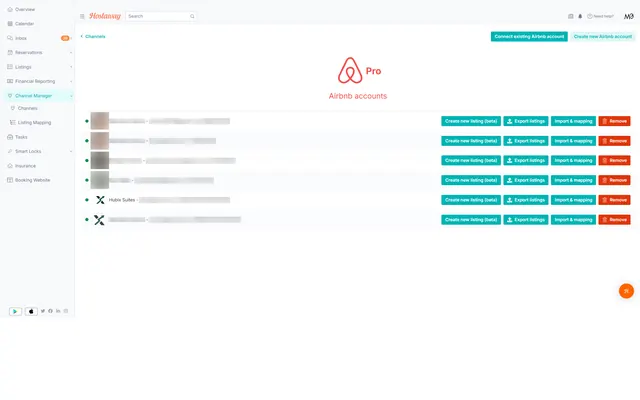Toggle the sidebar with the hamburger icon
The width and height of the screenshot is (640, 400).
click(x=82, y=16)
